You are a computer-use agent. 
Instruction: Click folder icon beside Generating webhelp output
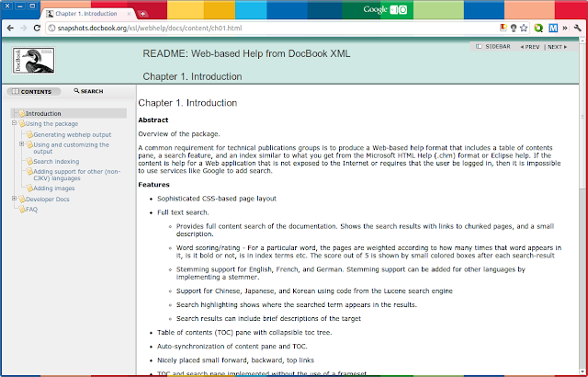29,134
